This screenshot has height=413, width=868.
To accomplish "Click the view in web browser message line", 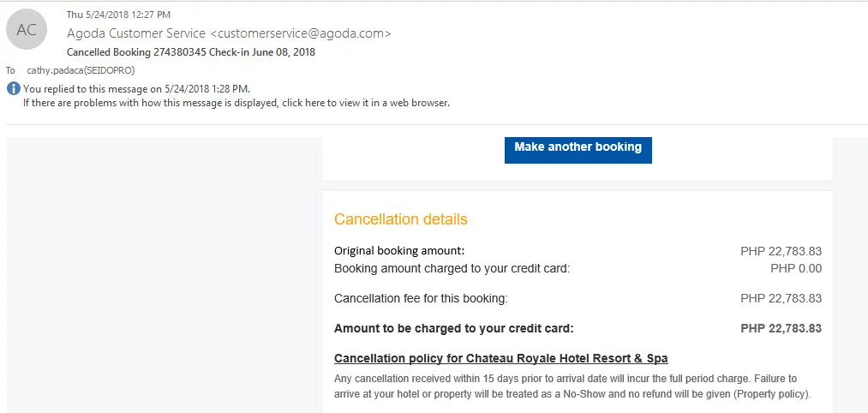I will coord(236,103).
